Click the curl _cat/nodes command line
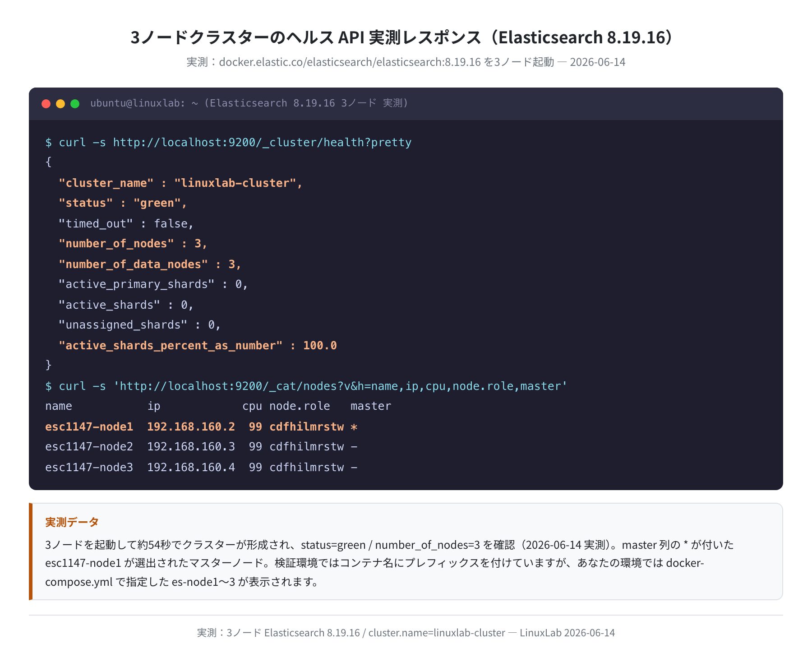 [306, 386]
